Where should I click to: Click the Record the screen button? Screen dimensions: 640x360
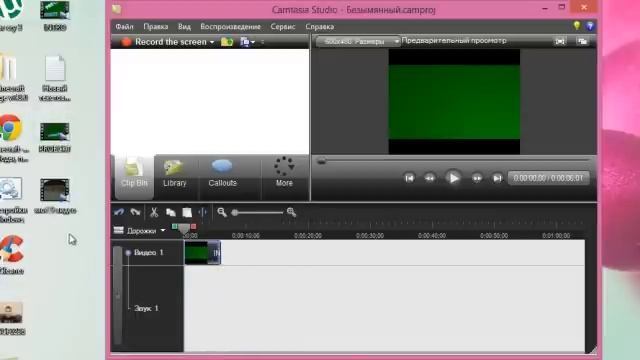[164, 42]
